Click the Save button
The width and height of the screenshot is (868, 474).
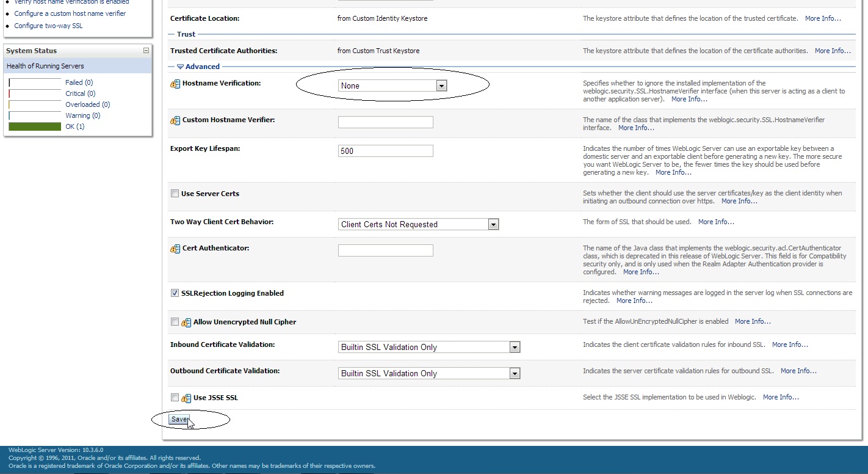pyautogui.click(x=179, y=420)
